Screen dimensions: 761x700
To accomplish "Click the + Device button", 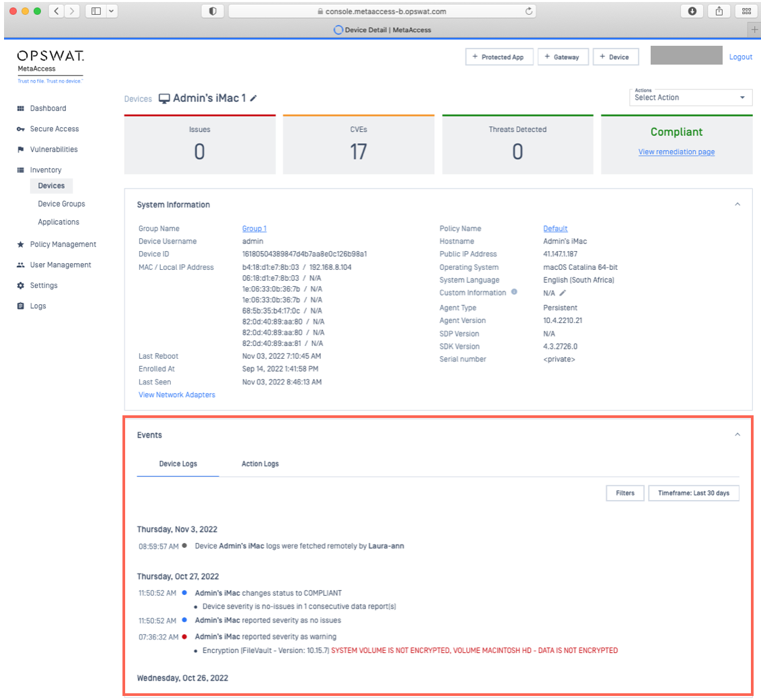I will coord(616,57).
